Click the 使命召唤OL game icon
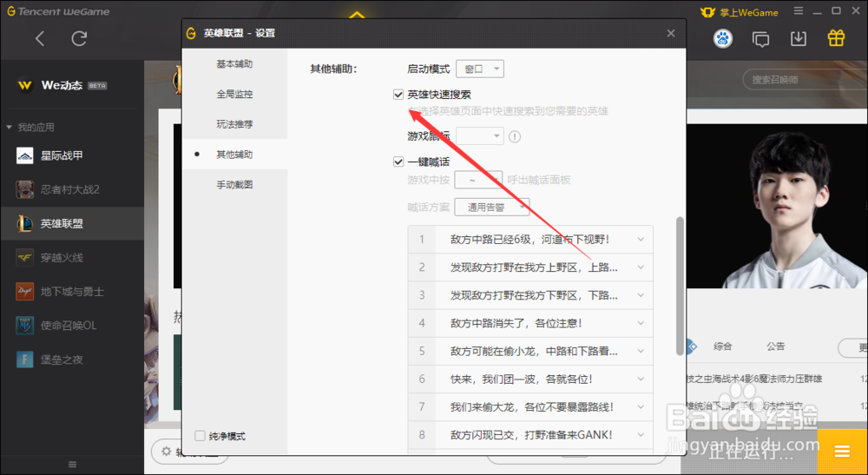868x475 pixels. [25, 326]
